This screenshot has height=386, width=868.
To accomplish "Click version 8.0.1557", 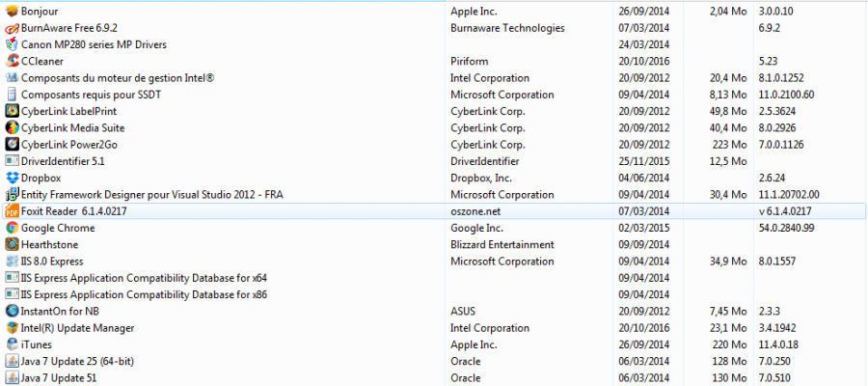I will pos(776,261).
